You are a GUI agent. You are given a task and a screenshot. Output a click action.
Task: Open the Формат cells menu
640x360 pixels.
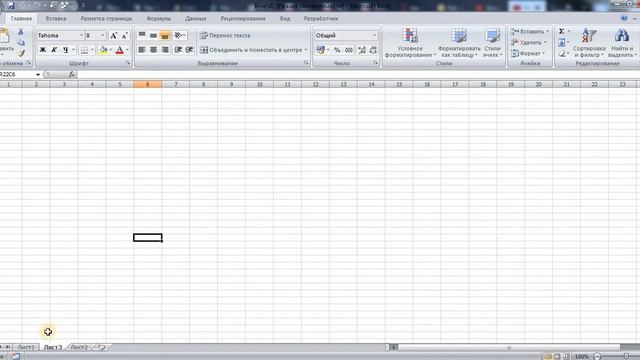tap(528, 53)
